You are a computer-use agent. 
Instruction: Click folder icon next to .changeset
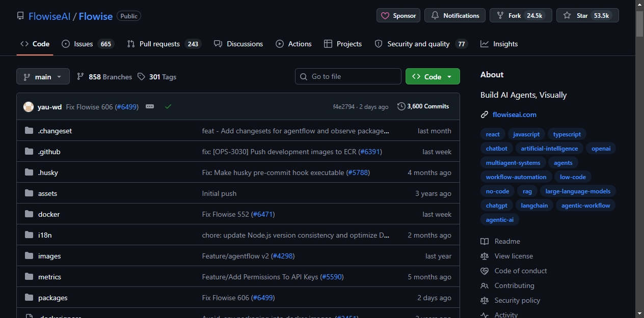[x=29, y=131]
